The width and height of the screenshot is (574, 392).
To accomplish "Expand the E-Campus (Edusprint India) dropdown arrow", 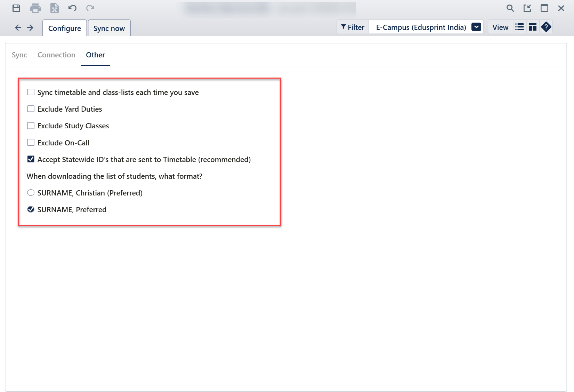I will click(476, 27).
